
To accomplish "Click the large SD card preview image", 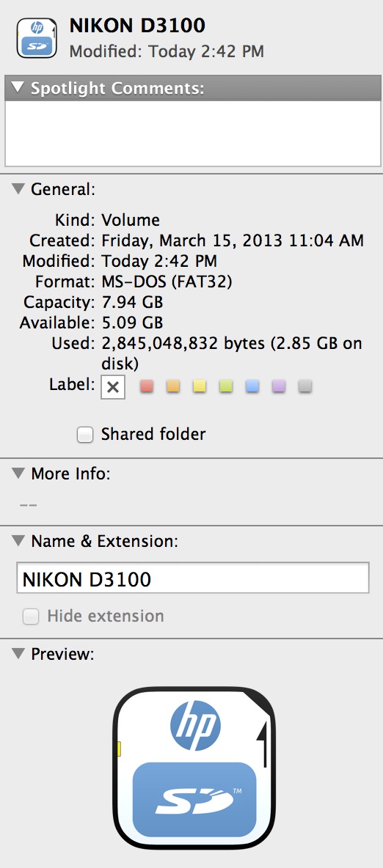I will point(194,768).
